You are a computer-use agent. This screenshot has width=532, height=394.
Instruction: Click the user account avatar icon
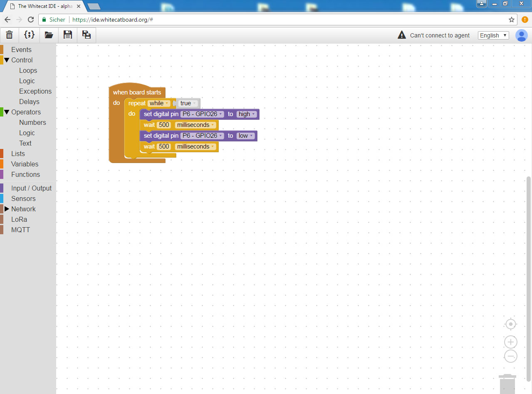coord(521,35)
